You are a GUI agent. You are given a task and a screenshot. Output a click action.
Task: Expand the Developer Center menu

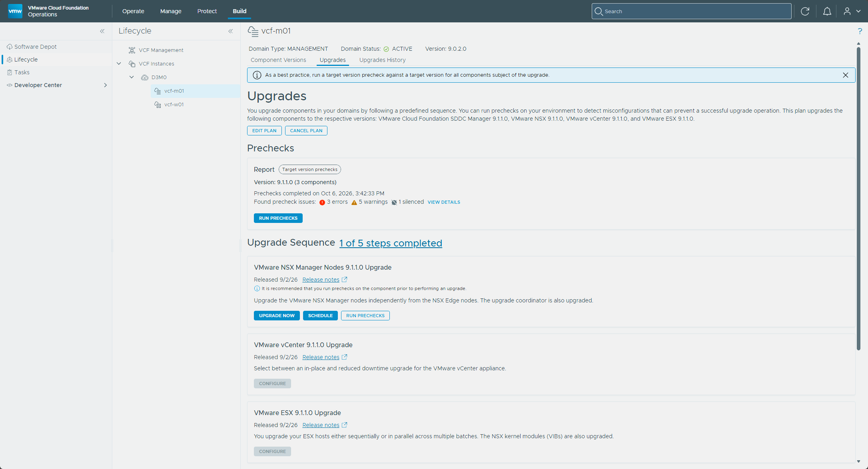(x=106, y=85)
